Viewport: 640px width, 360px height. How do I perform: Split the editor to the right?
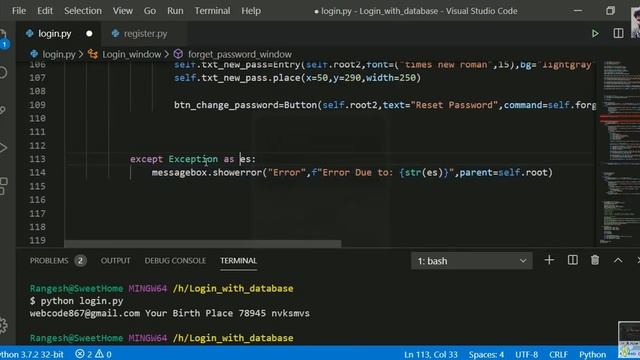618,33
